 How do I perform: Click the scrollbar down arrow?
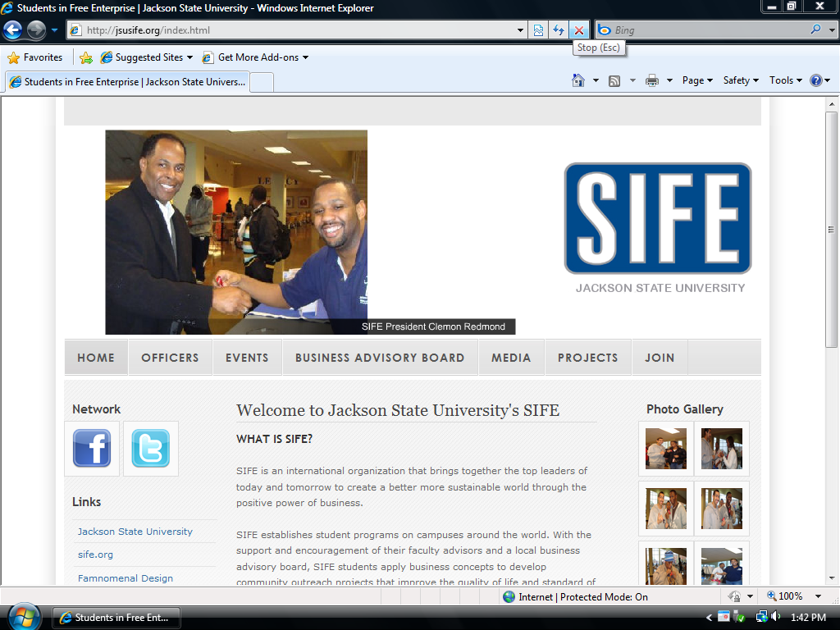click(832, 578)
